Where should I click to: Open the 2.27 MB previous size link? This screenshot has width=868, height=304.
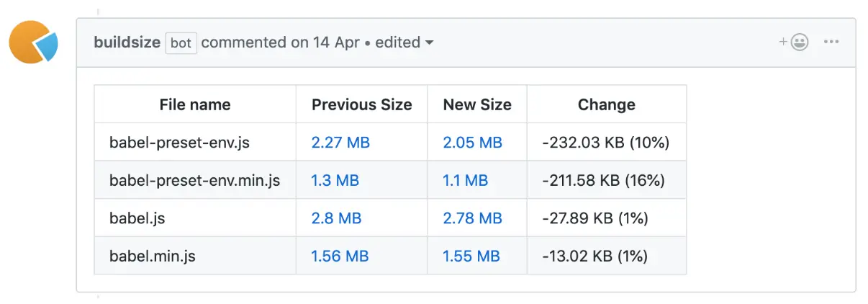click(x=340, y=143)
